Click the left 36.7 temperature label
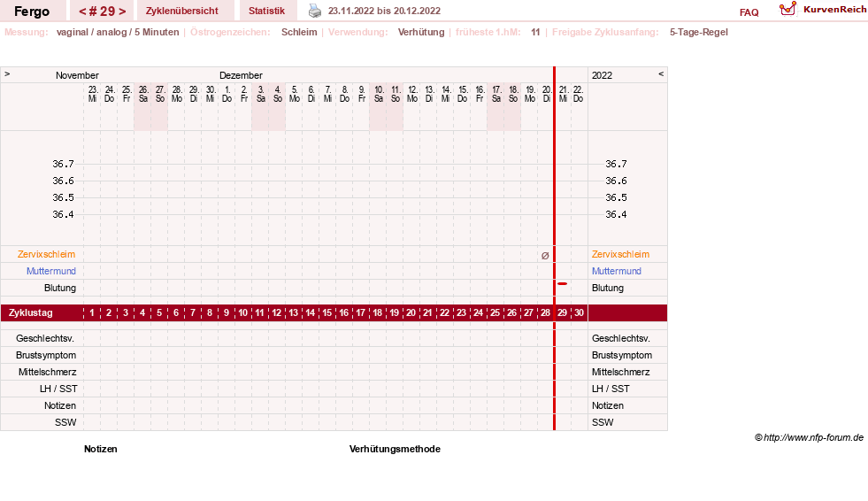Screen dimensions: 868x501 click(x=63, y=164)
